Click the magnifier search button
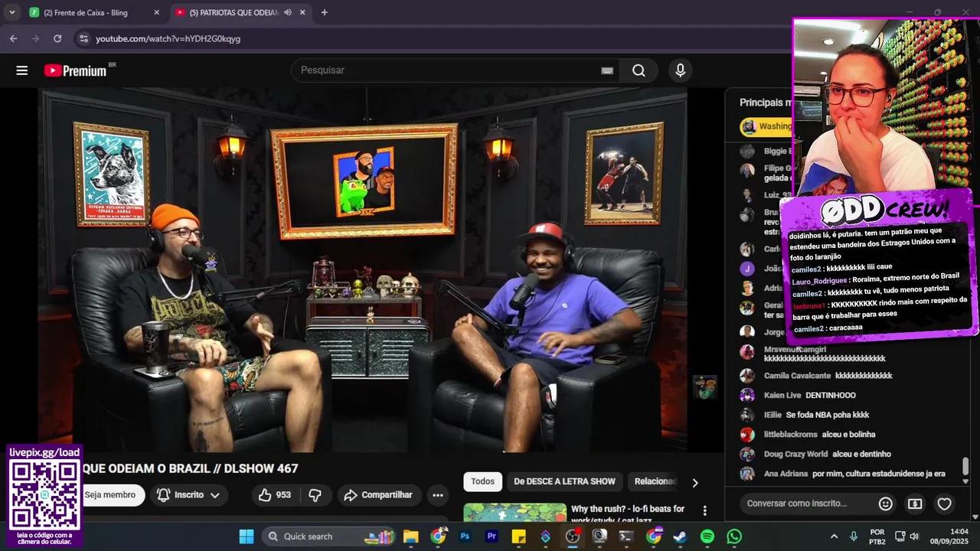The image size is (980, 551). pyautogui.click(x=639, y=70)
